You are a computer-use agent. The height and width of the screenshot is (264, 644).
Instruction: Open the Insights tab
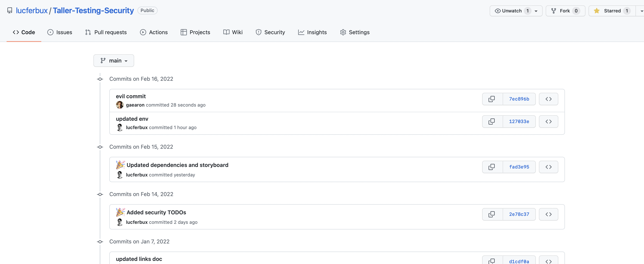312,32
